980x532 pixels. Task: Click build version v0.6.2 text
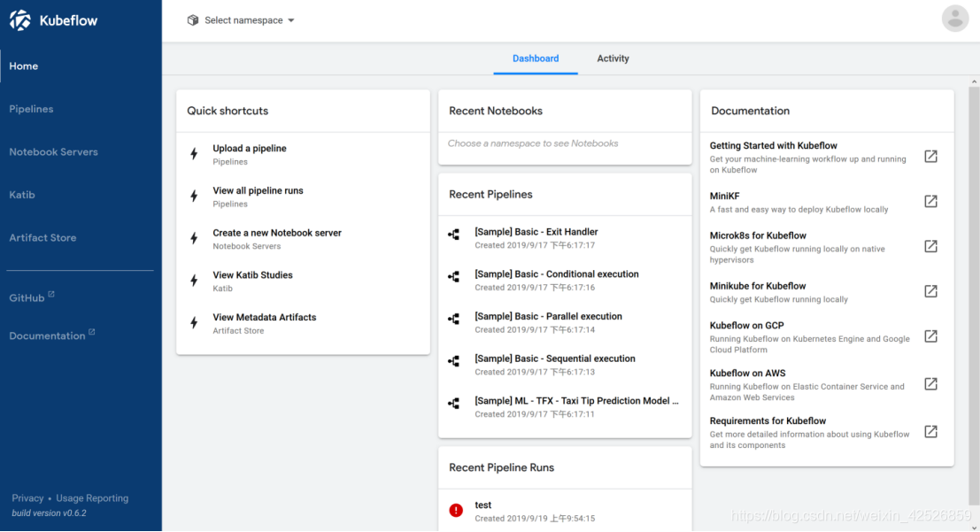49,513
